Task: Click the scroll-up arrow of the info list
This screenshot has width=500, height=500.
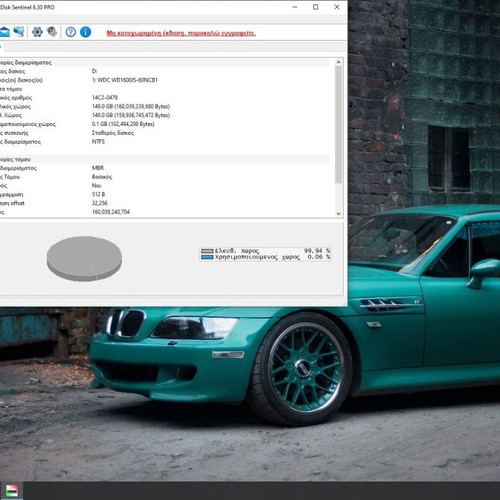Action: [338, 62]
